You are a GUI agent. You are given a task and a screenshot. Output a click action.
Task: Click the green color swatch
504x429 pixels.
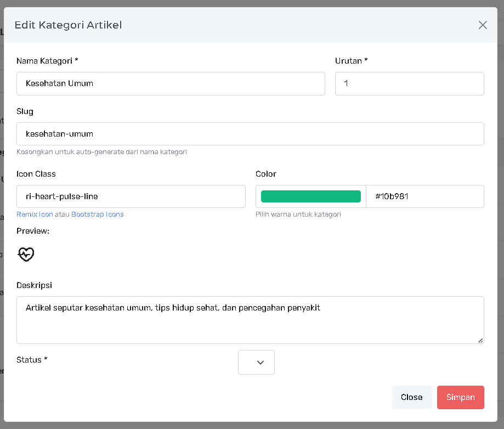point(310,196)
